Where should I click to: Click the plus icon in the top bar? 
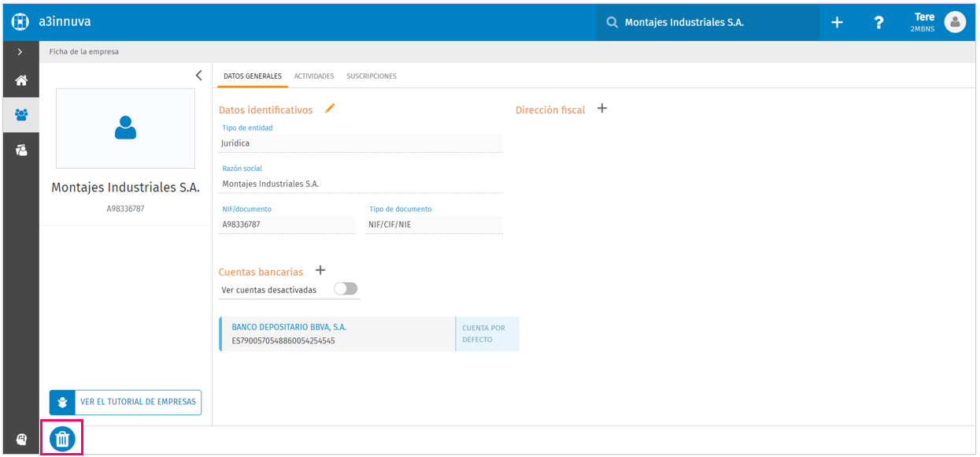[837, 23]
